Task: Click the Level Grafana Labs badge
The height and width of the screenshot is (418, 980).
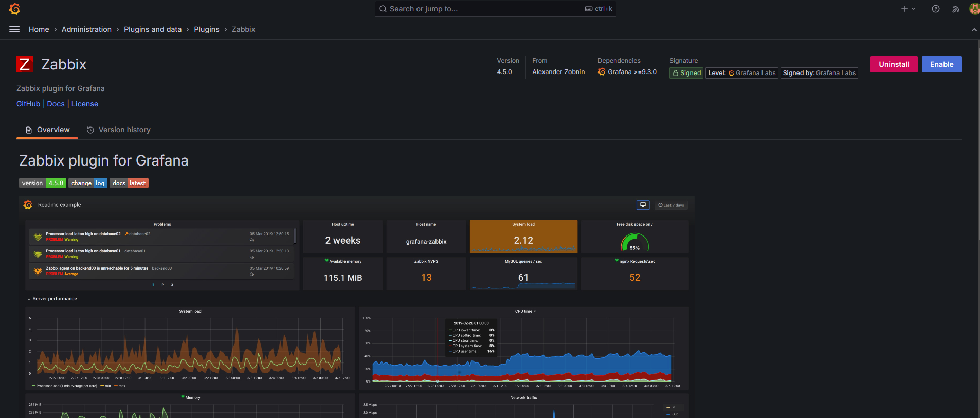Action: coord(742,73)
